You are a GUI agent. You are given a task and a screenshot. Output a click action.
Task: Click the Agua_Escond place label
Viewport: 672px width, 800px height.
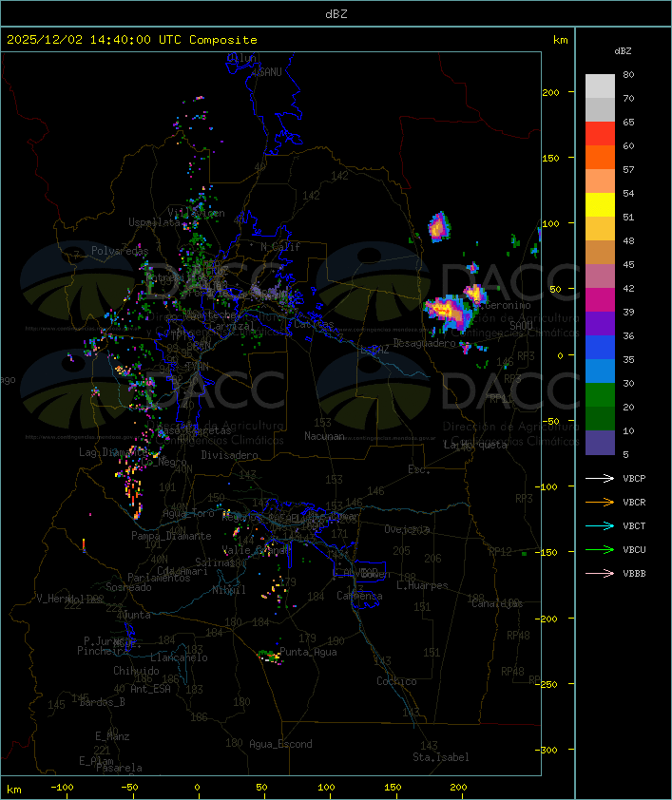click(280, 744)
